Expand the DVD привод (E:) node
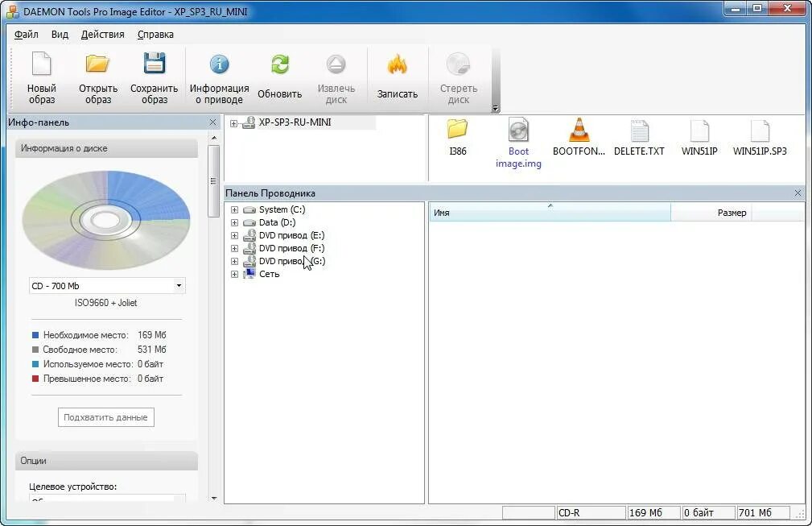812x526 pixels. click(x=235, y=235)
